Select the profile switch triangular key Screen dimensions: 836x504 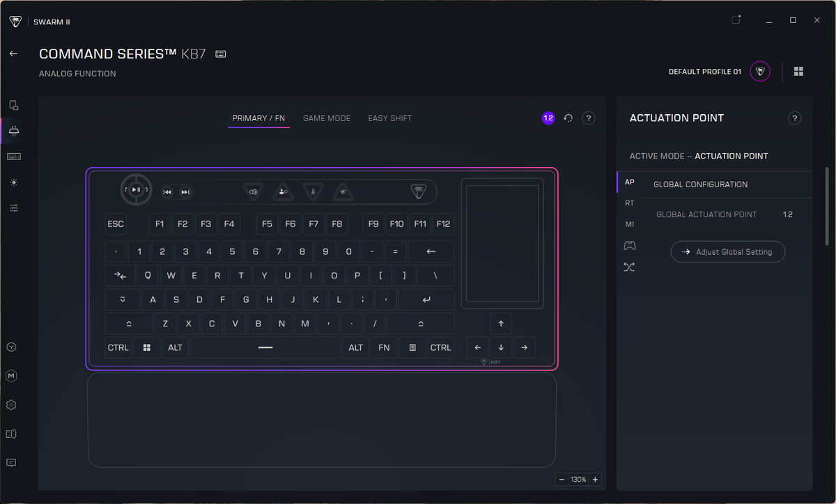(x=283, y=191)
